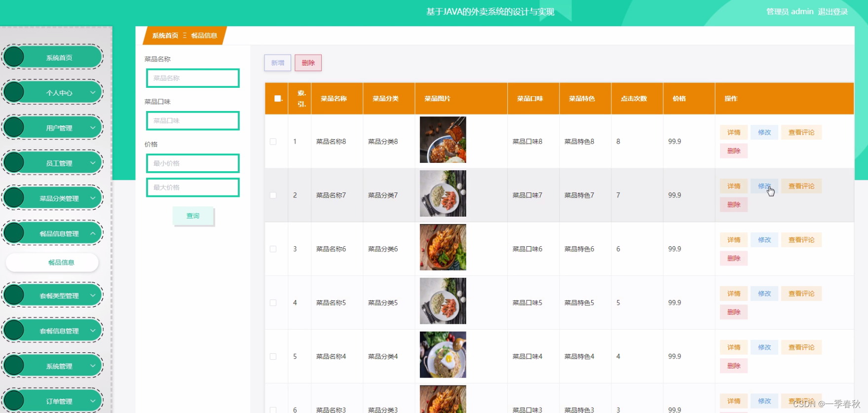868x413 pixels.
Task: Open the dish image of 菜品名称8
Action: point(443,140)
